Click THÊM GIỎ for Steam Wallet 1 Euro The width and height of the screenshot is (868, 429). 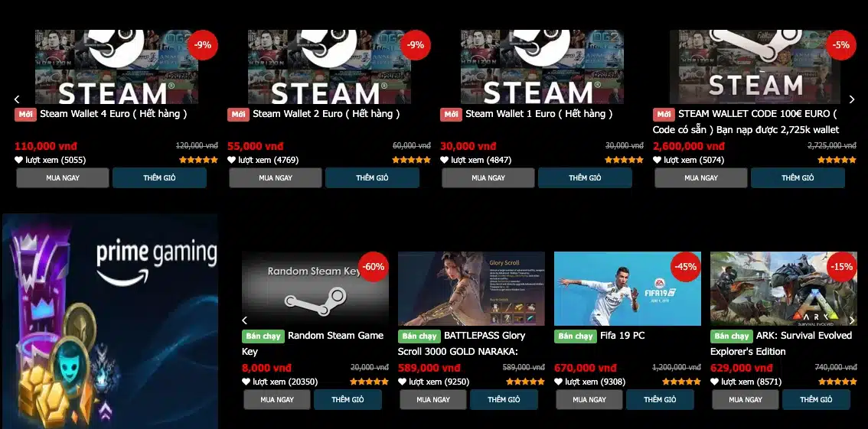pyautogui.click(x=585, y=178)
